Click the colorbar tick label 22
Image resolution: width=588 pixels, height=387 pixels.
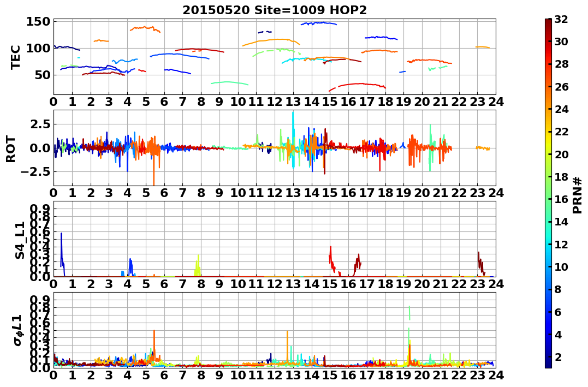pos(561,132)
